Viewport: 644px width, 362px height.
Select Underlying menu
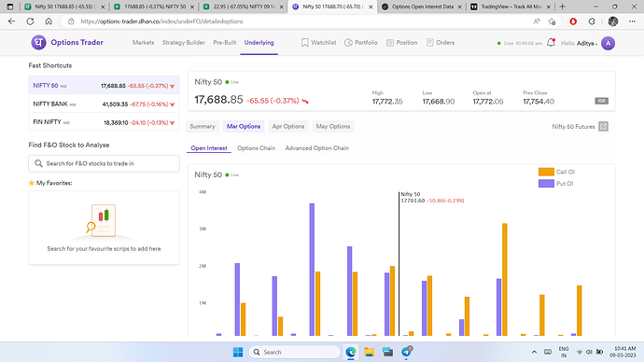[259, 43]
